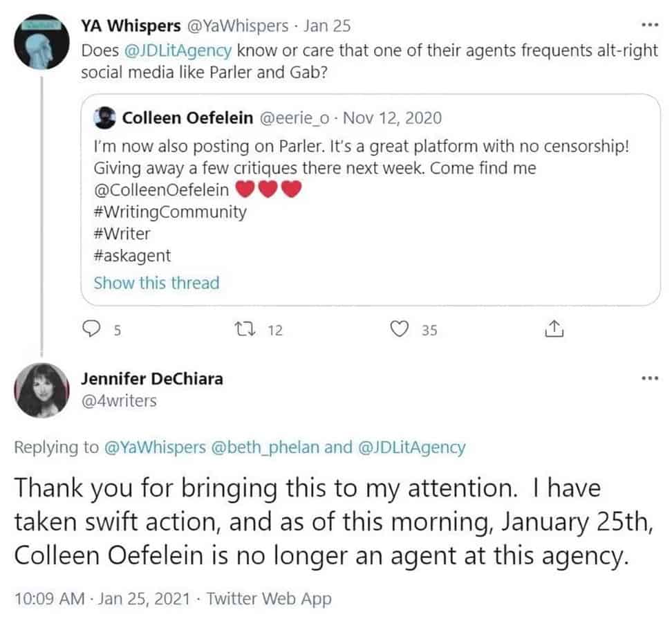Like the YA Whispers tweet with heart

tap(399, 329)
